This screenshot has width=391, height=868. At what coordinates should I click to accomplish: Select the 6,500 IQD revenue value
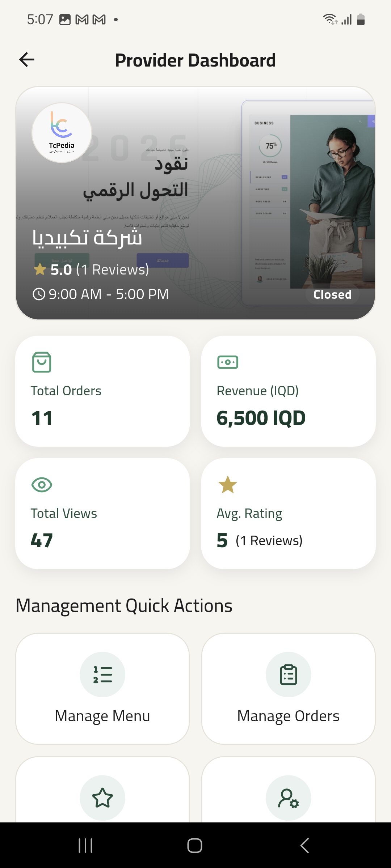(x=261, y=418)
